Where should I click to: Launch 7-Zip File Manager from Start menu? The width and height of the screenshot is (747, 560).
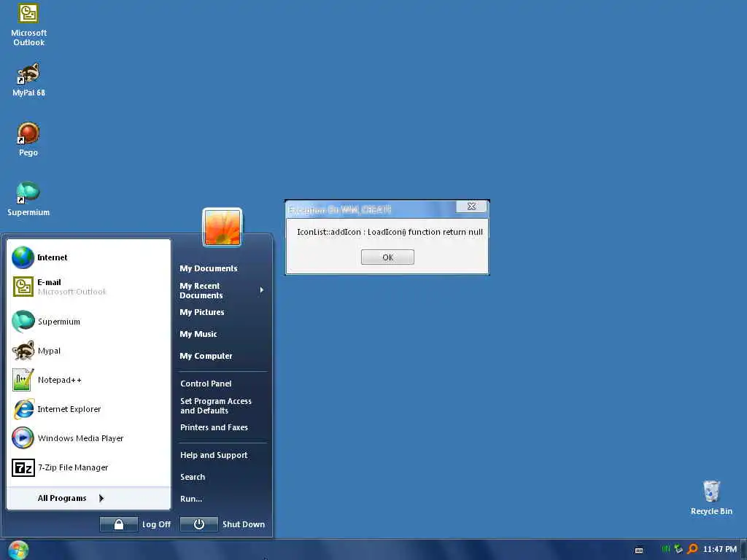[88, 467]
